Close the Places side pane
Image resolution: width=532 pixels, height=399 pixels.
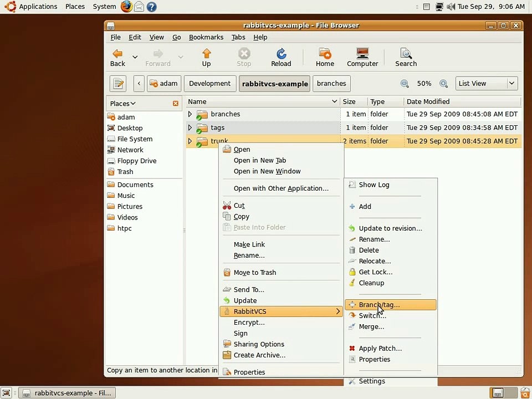click(176, 104)
